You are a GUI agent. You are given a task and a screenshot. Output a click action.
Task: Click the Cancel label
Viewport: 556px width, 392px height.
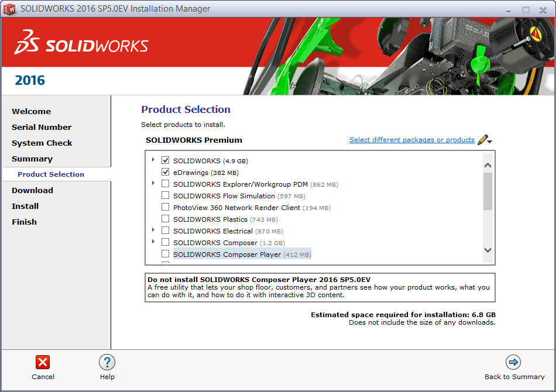click(x=43, y=377)
